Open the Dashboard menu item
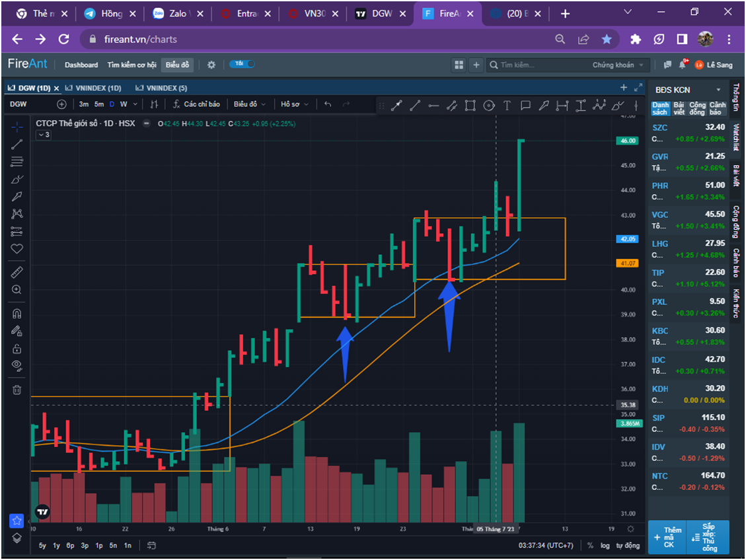The image size is (746, 560). pos(81,65)
